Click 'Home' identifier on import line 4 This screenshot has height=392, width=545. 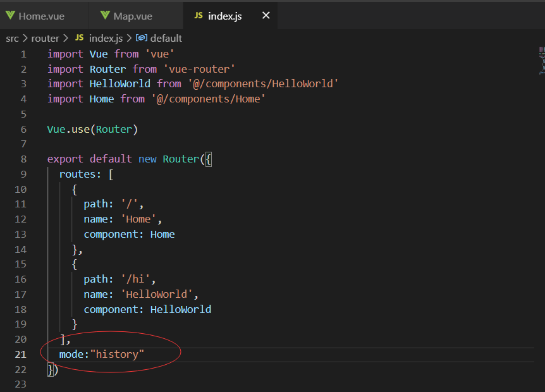tap(102, 99)
